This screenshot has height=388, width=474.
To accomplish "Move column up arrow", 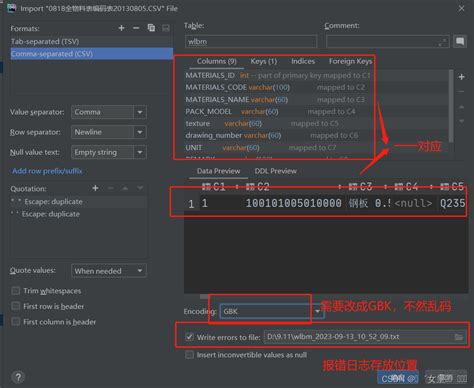I will click(461, 107).
